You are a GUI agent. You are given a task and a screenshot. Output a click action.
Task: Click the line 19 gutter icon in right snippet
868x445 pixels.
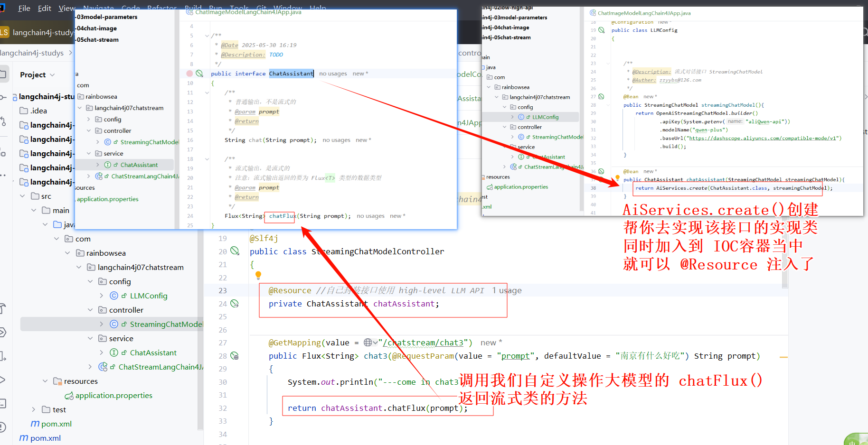(x=602, y=30)
